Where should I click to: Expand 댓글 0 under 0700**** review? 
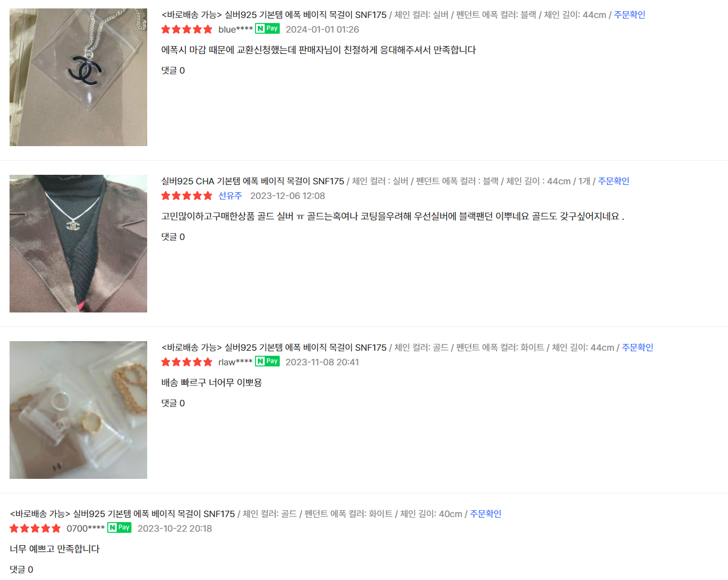21,569
